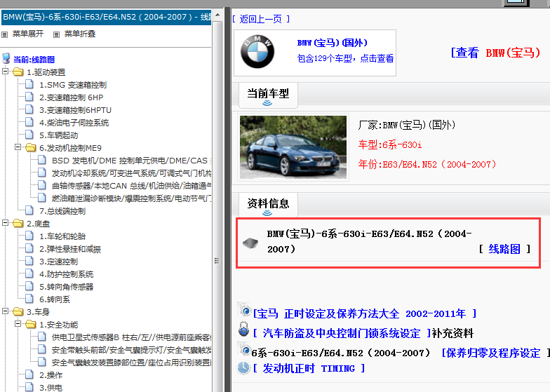The height and width of the screenshot is (392, 550).
Task: Click 菜单折叠 to collapse all menus
Action: [x=80, y=34]
